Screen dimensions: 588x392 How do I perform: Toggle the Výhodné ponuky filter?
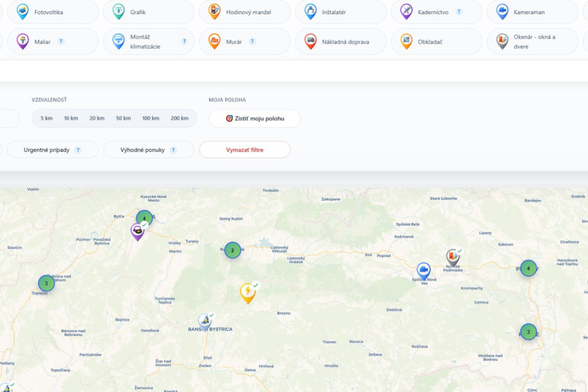pos(148,150)
